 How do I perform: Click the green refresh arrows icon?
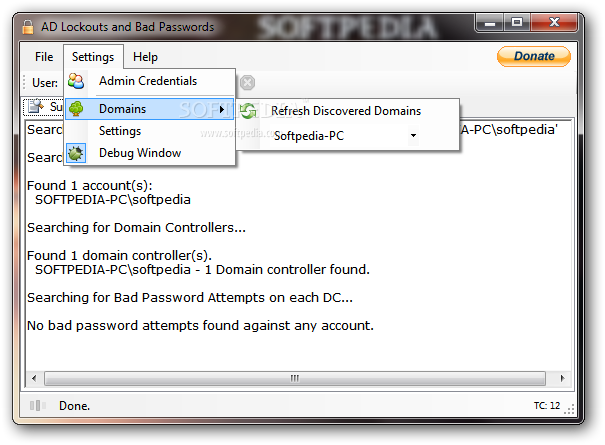tap(248, 111)
